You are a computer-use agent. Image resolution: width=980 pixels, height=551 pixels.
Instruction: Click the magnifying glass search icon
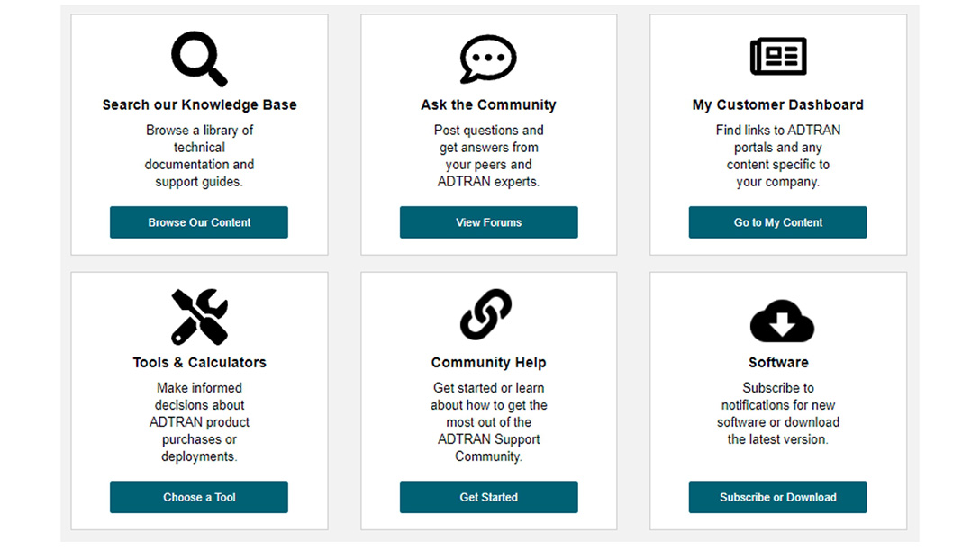[x=199, y=58]
